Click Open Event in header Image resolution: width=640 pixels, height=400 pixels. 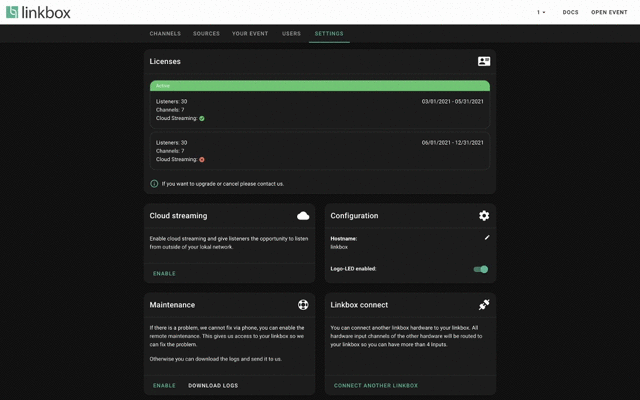pyautogui.click(x=609, y=12)
